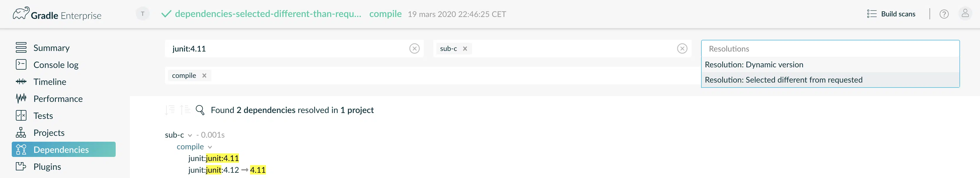Open the user profile avatar

965,14
